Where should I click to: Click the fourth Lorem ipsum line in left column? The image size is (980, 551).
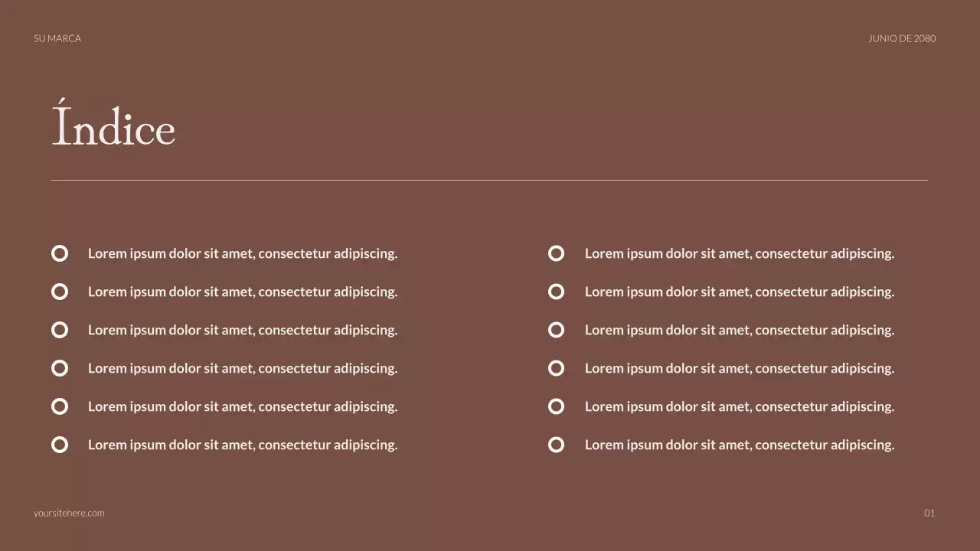click(x=243, y=368)
